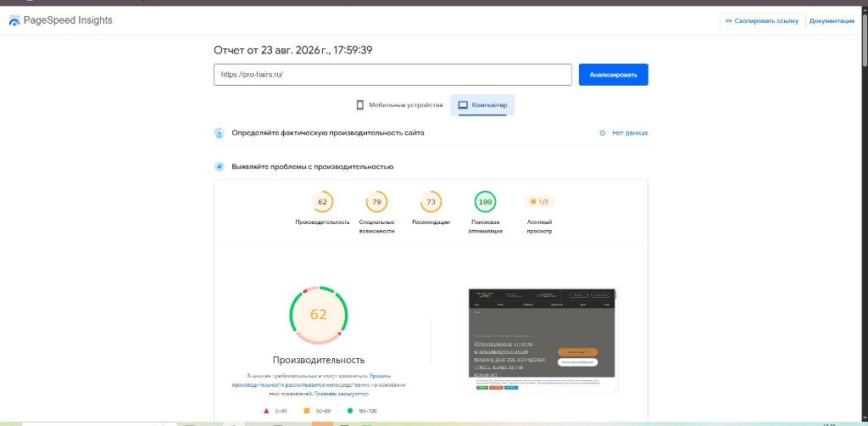
Task: Click the PageSpeed Insights logo icon
Action: click(x=14, y=21)
